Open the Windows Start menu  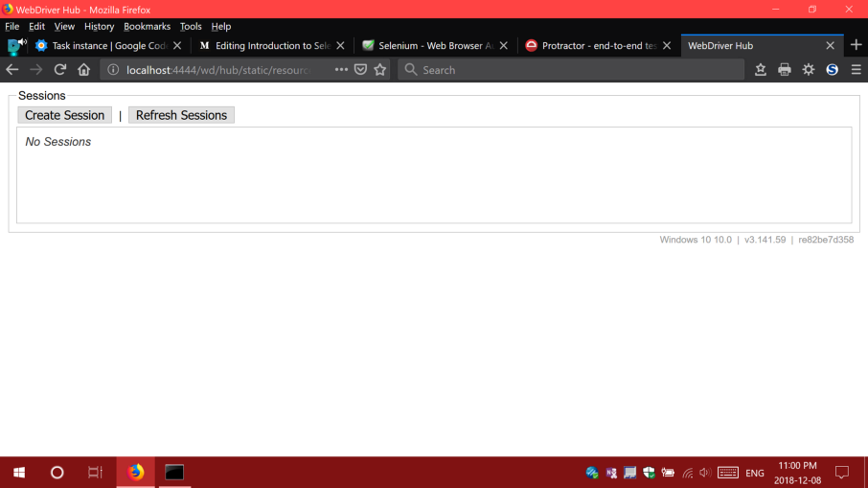19,473
